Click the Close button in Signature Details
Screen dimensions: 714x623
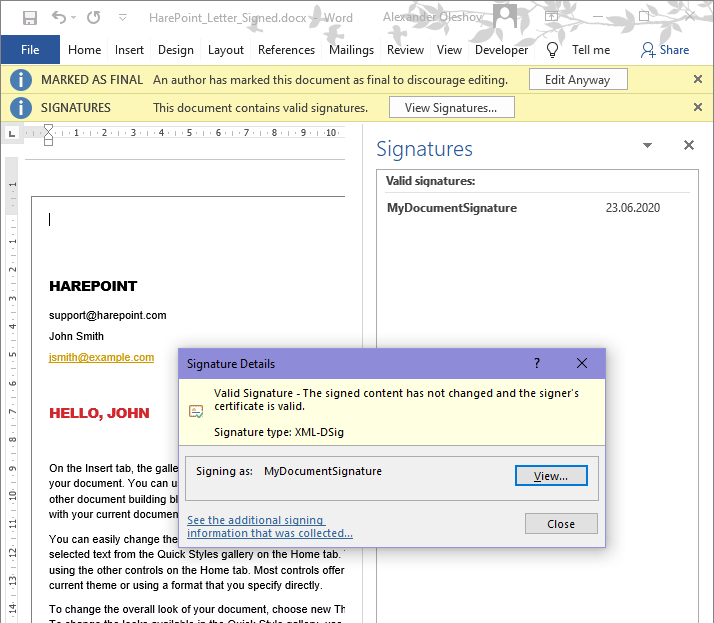(561, 524)
